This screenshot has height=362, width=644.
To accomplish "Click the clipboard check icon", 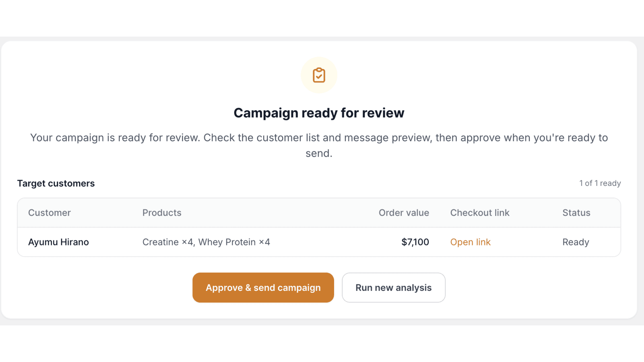I will (x=319, y=75).
